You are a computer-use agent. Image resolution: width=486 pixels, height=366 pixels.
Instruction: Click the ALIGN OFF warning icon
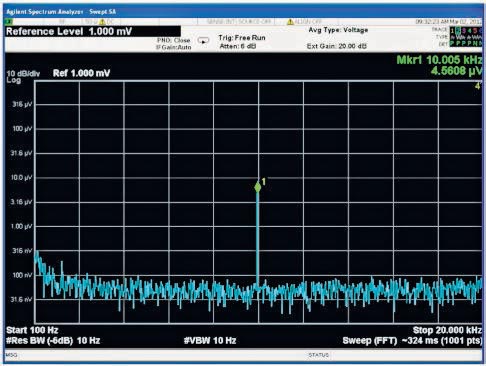(x=290, y=22)
